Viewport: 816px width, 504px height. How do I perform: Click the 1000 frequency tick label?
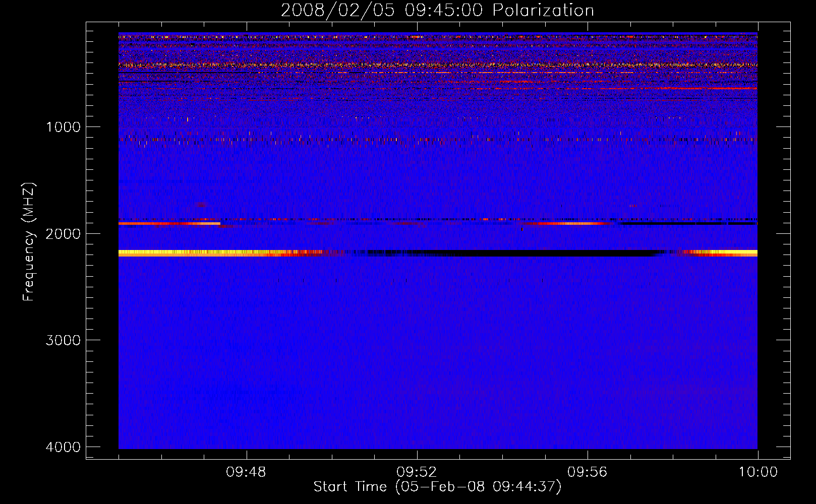pyautogui.click(x=63, y=127)
